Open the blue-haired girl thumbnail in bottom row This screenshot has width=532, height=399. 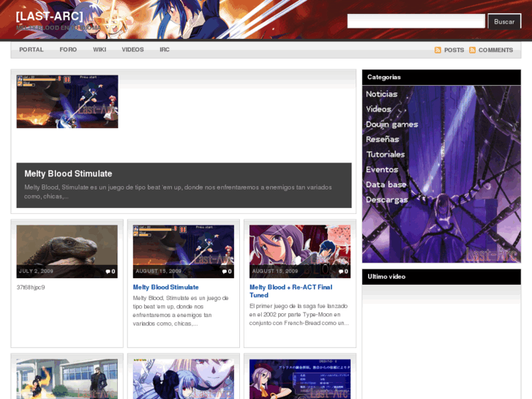(x=183, y=379)
